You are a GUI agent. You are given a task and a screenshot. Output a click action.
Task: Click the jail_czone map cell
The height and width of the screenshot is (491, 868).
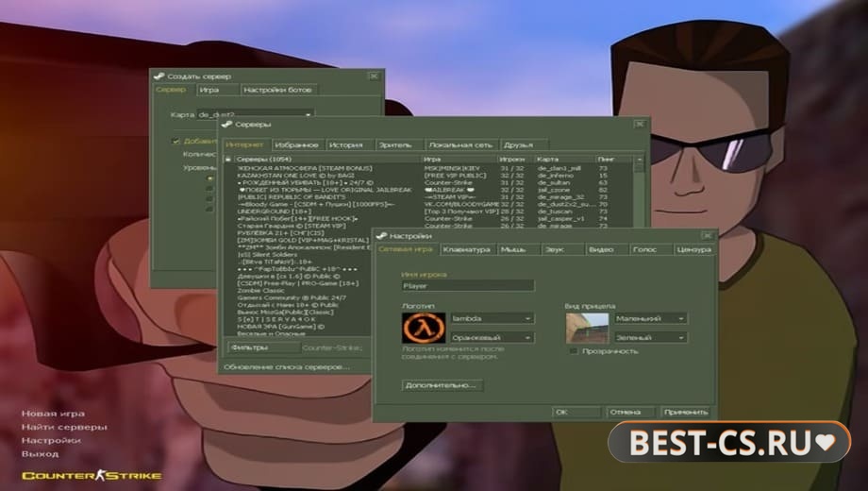(x=554, y=190)
